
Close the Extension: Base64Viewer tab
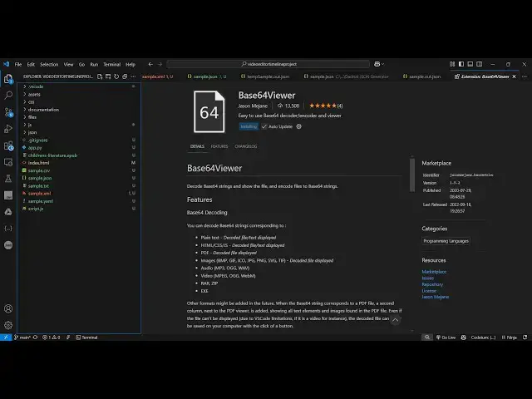tap(514, 76)
